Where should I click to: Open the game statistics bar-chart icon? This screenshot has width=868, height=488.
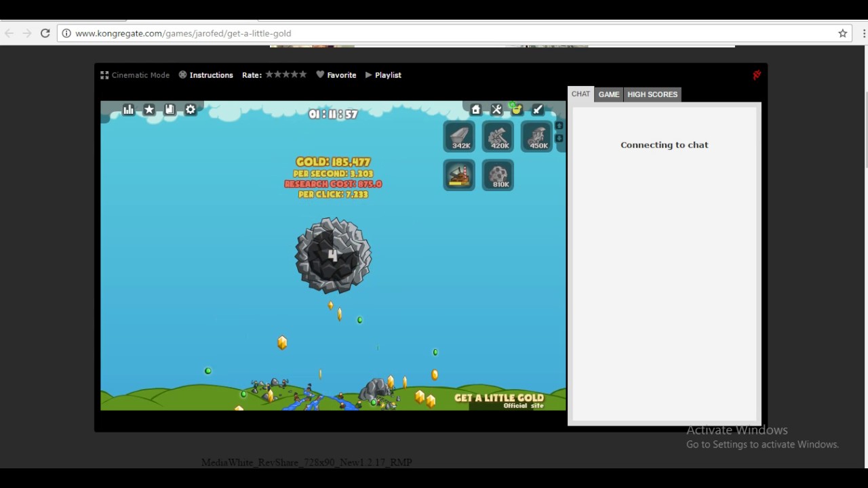129,110
